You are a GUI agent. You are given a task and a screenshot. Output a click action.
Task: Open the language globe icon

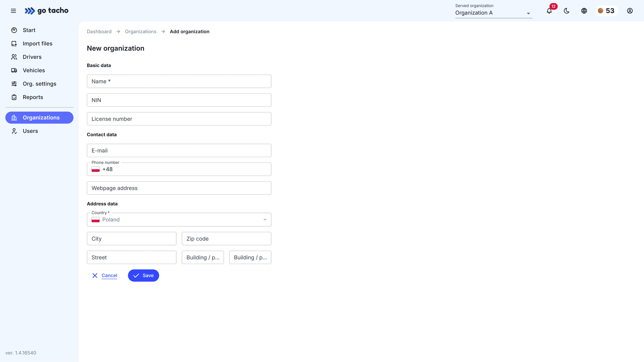point(584,11)
